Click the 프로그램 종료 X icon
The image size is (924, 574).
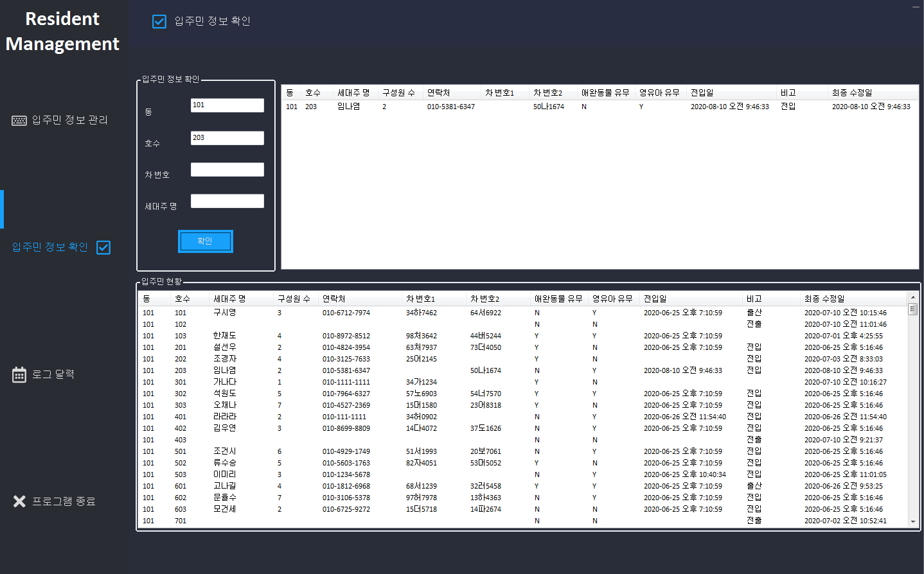click(x=18, y=501)
